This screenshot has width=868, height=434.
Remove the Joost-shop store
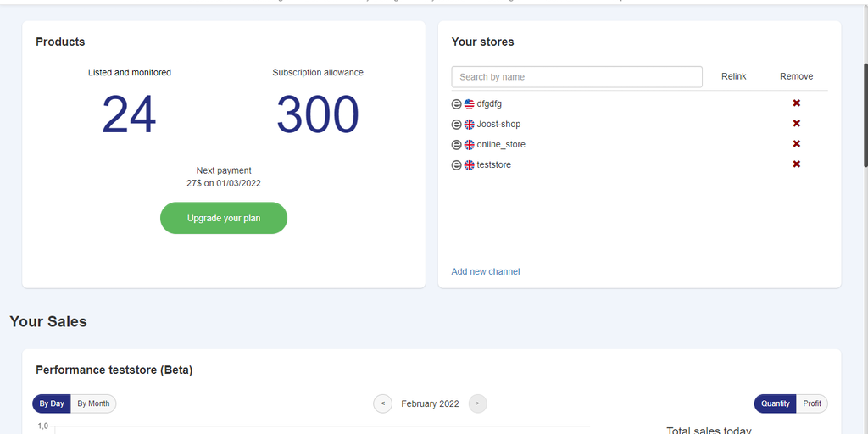coord(796,124)
